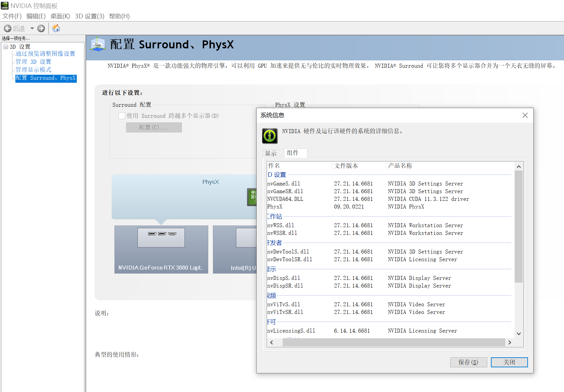
Task: Click the 件名 column header
Action: coord(299,166)
